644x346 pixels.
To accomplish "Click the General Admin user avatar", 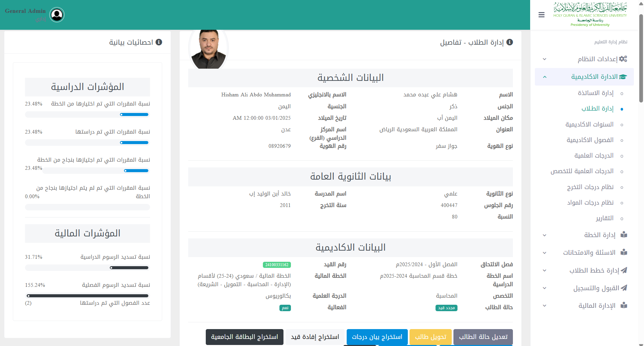I will (x=57, y=15).
